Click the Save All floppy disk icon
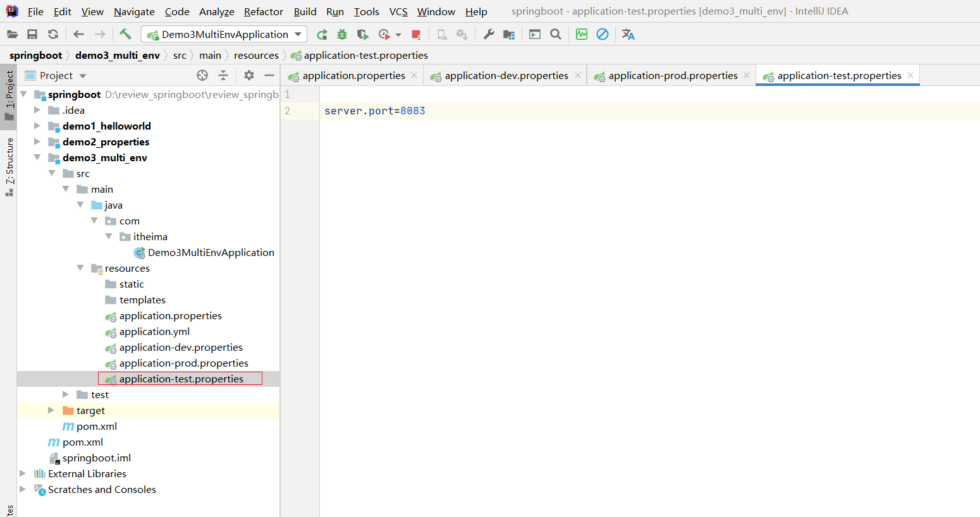This screenshot has height=517, width=980. coord(32,34)
